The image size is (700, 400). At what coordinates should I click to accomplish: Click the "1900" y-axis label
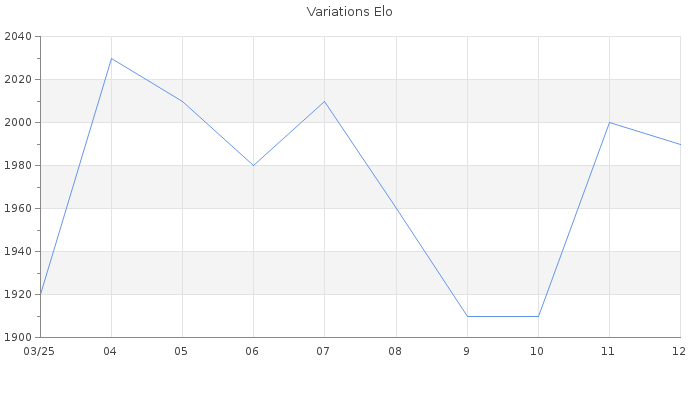pyautogui.click(x=17, y=337)
